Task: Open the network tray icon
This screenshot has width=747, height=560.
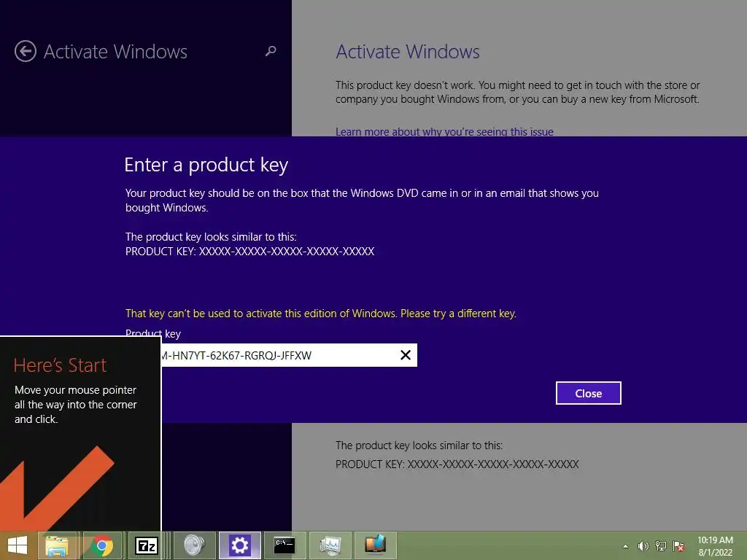Action: tap(661, 545)
